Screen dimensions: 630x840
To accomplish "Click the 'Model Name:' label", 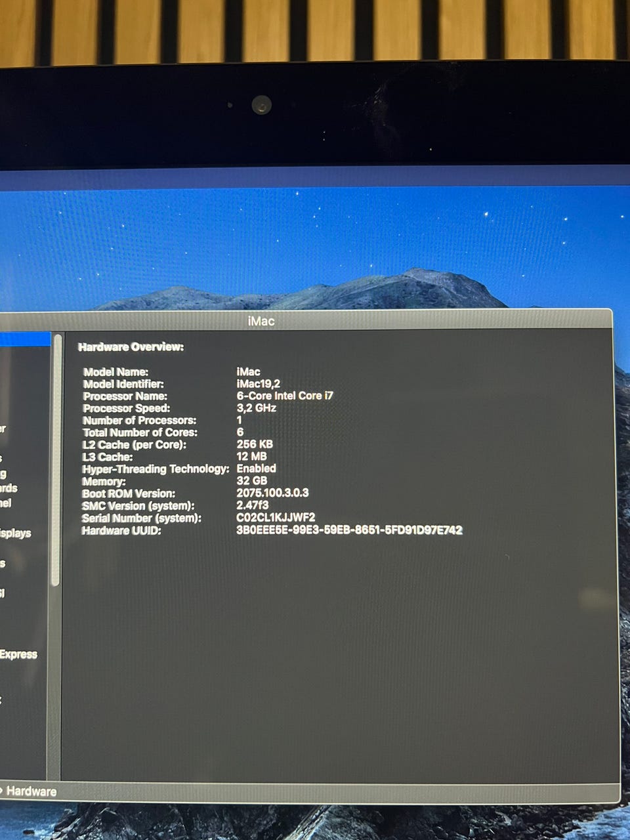I will pos(115,371).
